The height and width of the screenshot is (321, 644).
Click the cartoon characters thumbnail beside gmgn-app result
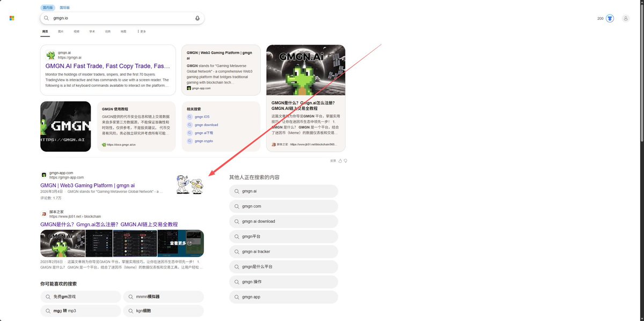coord(190,184)
